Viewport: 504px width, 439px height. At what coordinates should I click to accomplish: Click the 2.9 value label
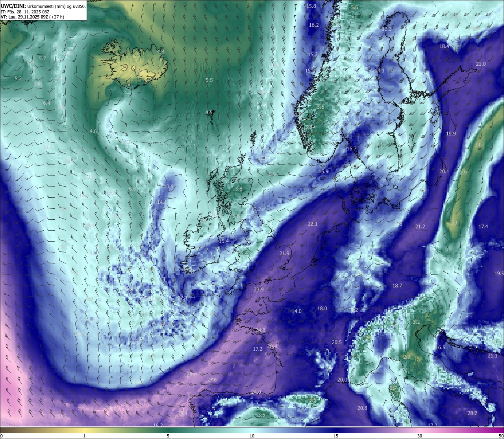click(x=463, y=173)
